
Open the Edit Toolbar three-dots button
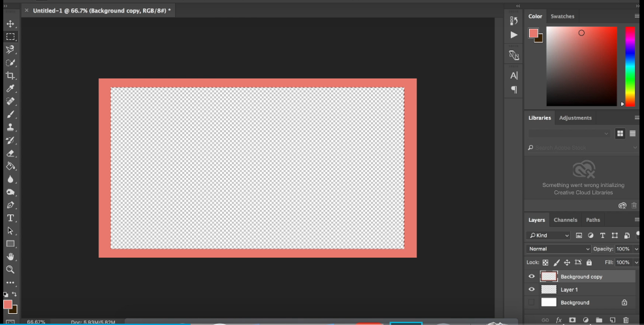click(x=10, y=282)
